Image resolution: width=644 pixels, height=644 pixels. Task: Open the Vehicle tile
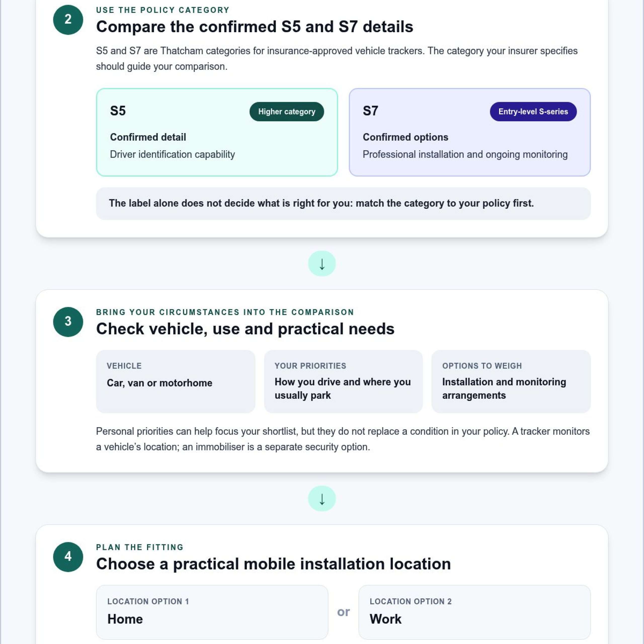point(176,381)
